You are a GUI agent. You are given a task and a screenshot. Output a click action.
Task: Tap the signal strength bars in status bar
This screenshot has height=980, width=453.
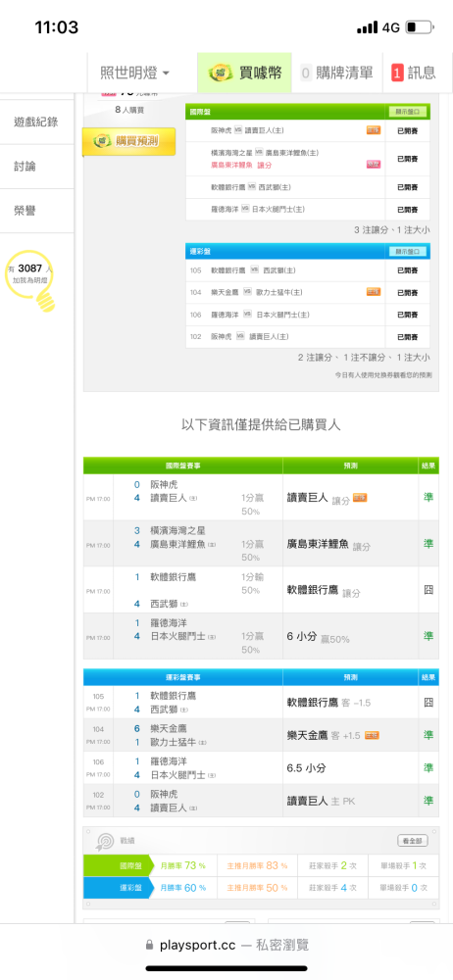[x=368, y=27]
